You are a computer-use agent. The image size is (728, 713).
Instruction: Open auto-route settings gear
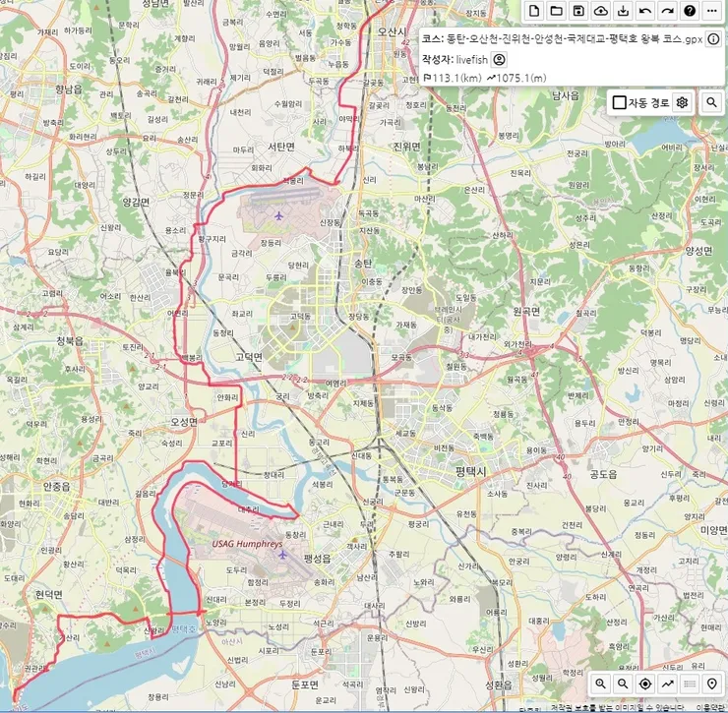coord(682,102)
